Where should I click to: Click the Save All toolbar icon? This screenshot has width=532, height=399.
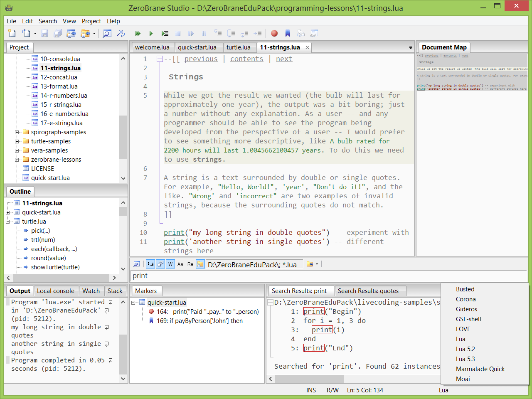[x=58, y=33]
